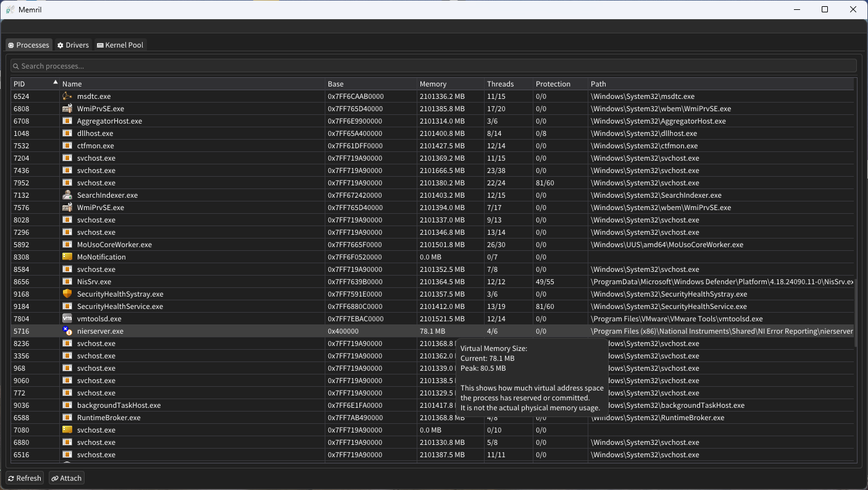The width and height of the screenshot is (868, 490).
Task: Click the icon of svchost.exe PID 7952
Action: pyautogui.click(x=67, y=183)
